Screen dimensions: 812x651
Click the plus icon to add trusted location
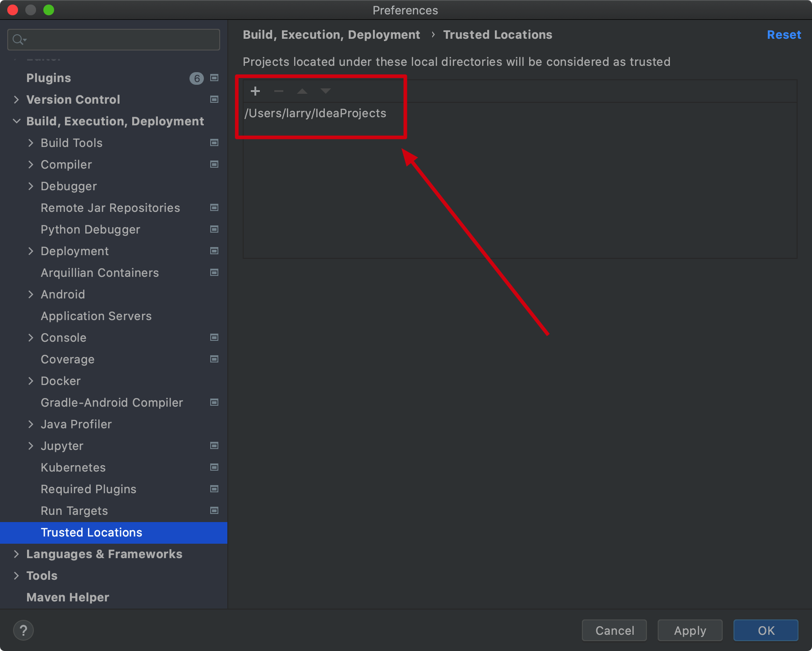click(255, 91)
